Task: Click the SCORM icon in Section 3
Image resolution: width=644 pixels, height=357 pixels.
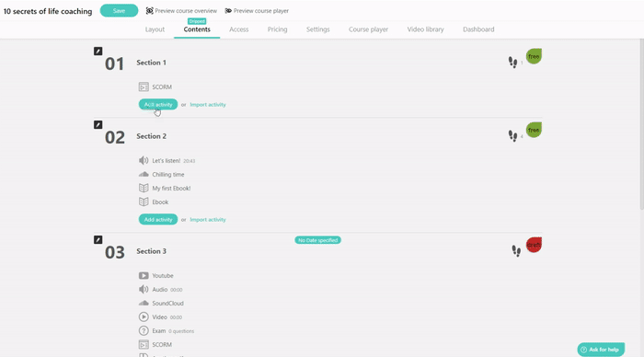Action: [x=144, y=345]
